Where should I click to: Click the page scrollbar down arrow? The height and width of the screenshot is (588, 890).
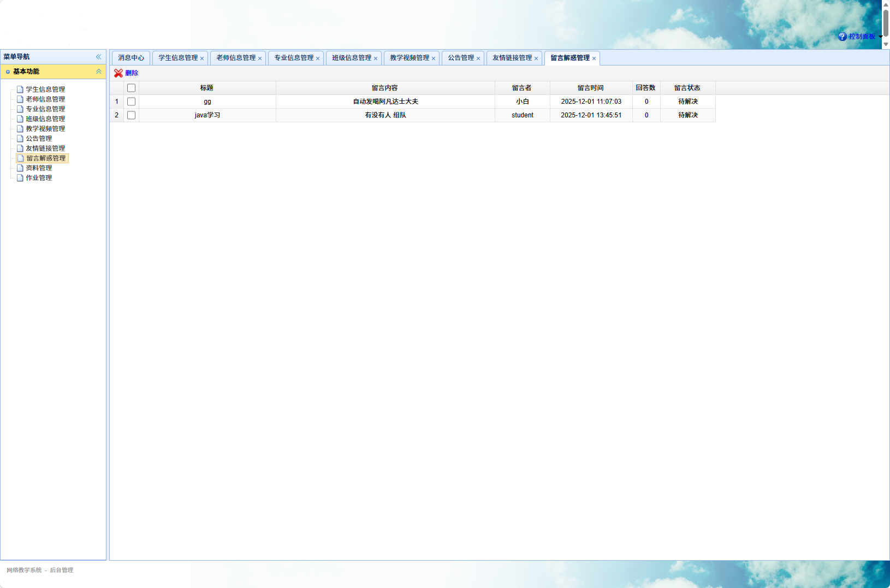click(x=886, y=45)
